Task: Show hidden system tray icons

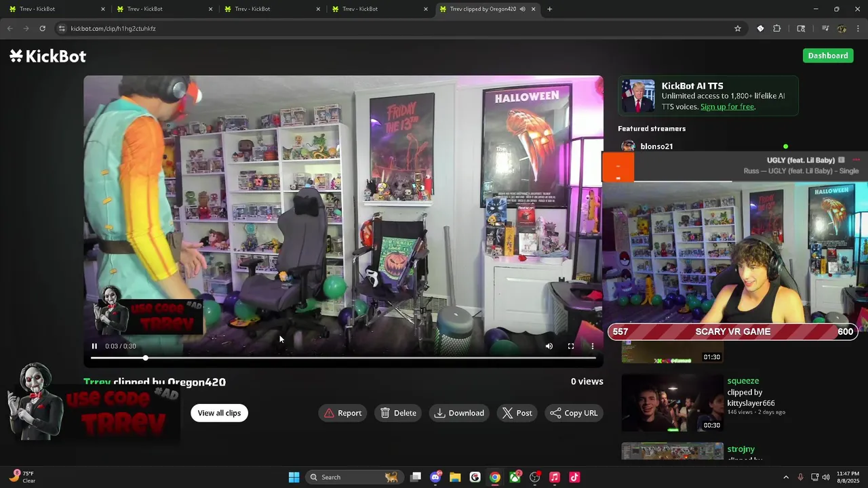Action: [786, 477]
